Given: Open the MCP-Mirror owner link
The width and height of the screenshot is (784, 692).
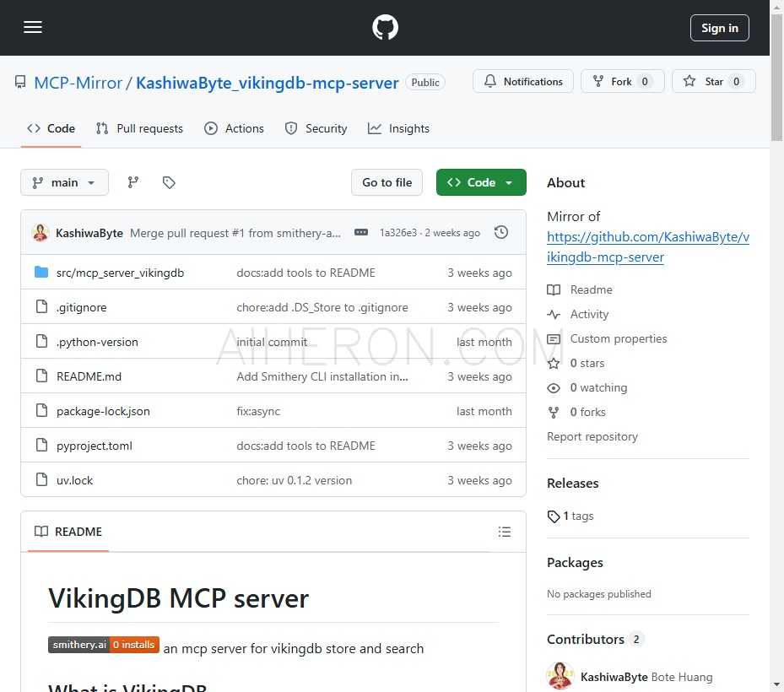Looking at the screenshot, I should pos(78,83).
